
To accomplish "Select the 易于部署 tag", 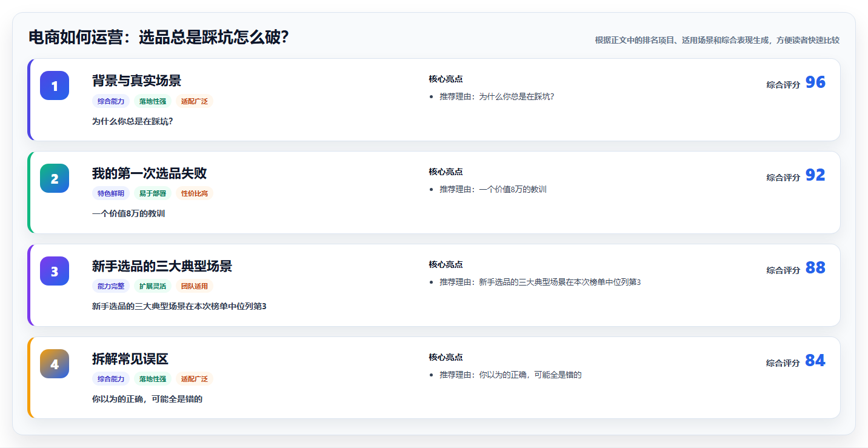I will tap(153, 193).
